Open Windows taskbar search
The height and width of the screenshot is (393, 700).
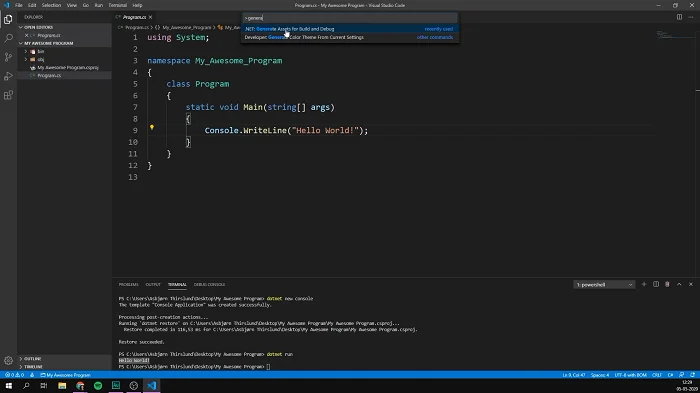click(26, 385)
